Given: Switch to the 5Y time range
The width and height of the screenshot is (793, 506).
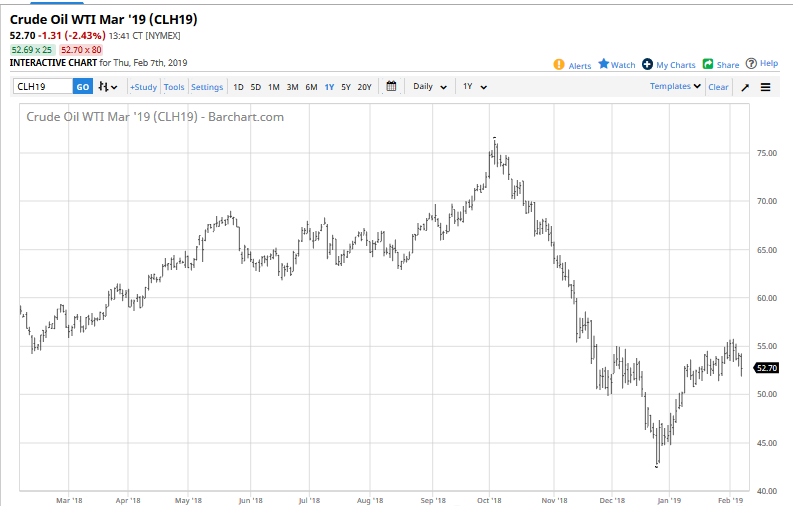Looking at the screenshot, I should click(346, 87).
